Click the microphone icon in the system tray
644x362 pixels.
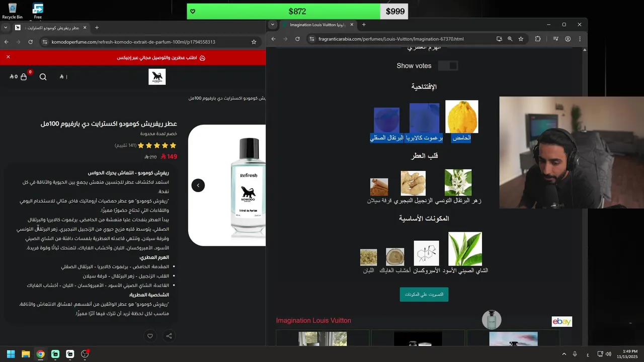(575, 354)
